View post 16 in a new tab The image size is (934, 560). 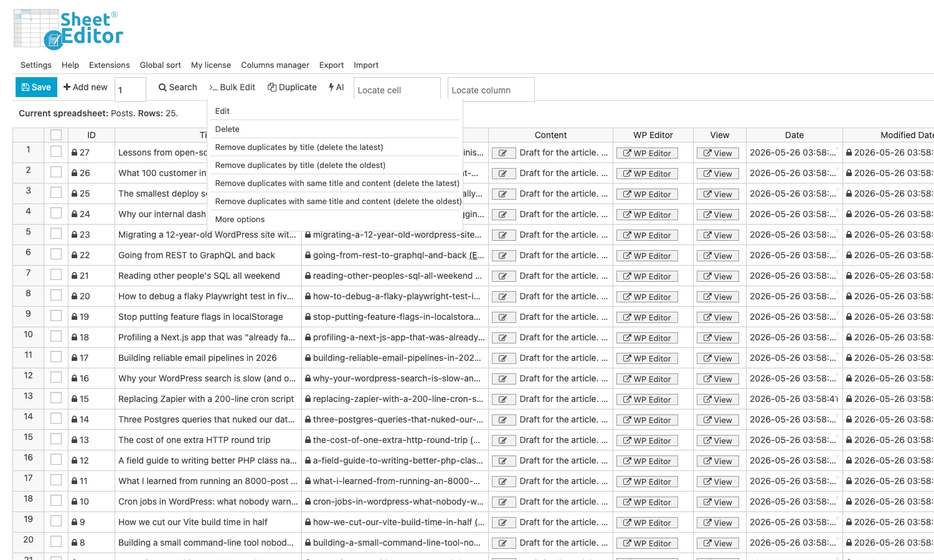click(718, 379)
